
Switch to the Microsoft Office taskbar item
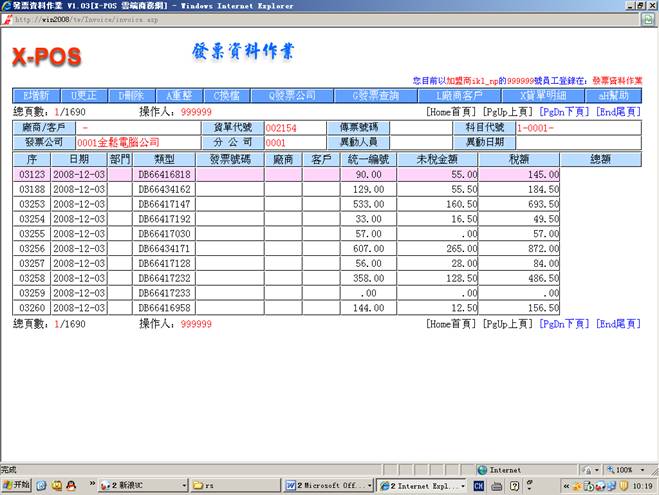tap(327, 485)
